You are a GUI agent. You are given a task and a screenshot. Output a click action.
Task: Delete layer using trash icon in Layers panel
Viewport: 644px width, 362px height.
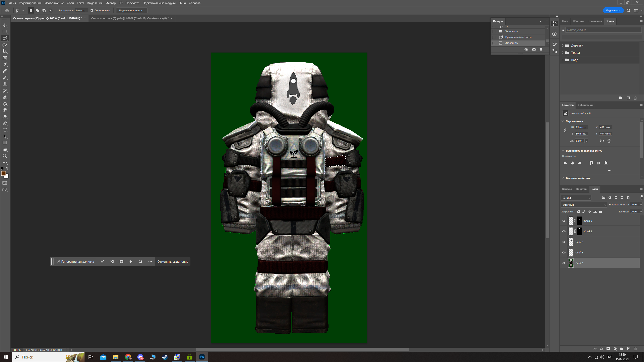635,349
